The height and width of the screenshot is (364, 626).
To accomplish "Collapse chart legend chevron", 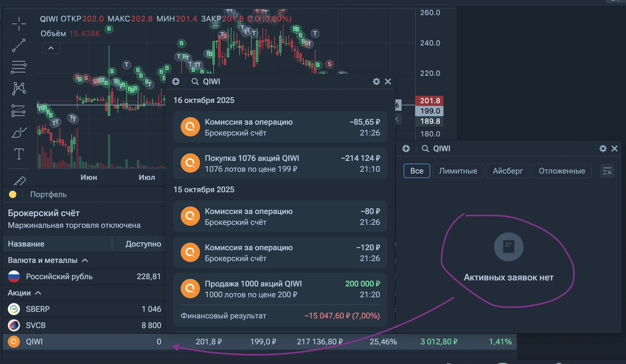I will (51, 48).
